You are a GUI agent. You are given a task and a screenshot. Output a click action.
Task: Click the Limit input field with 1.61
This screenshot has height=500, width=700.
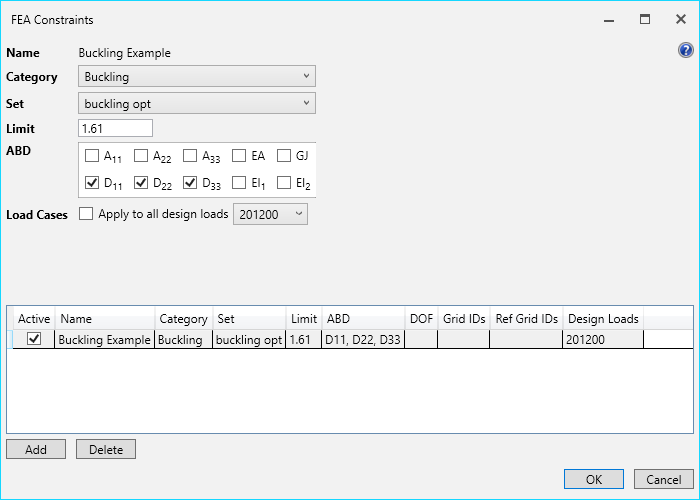tap(115, 128)
